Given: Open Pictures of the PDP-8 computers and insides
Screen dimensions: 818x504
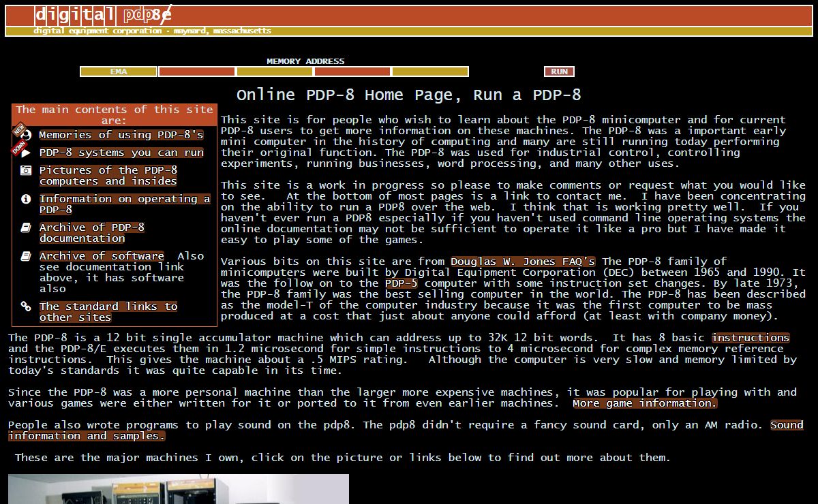Looking at the screenshot, I should click(108, 176).
